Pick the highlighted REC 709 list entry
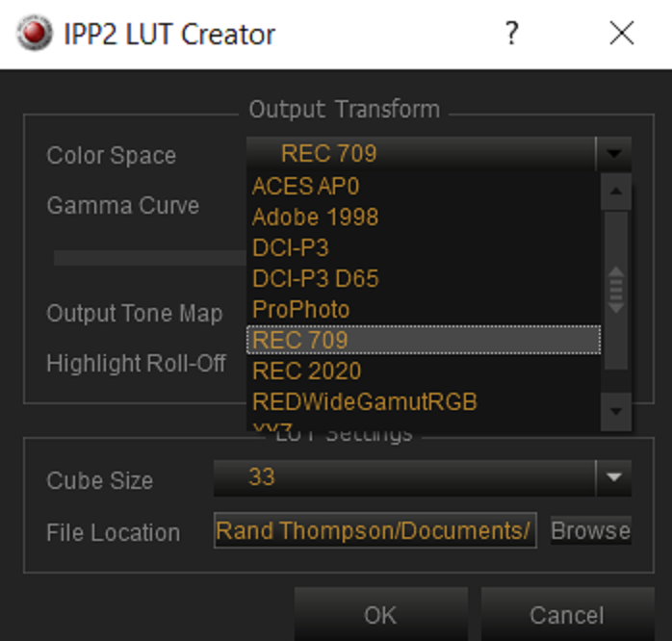This screenshot has height=641, width=672. tap(424, 340)
